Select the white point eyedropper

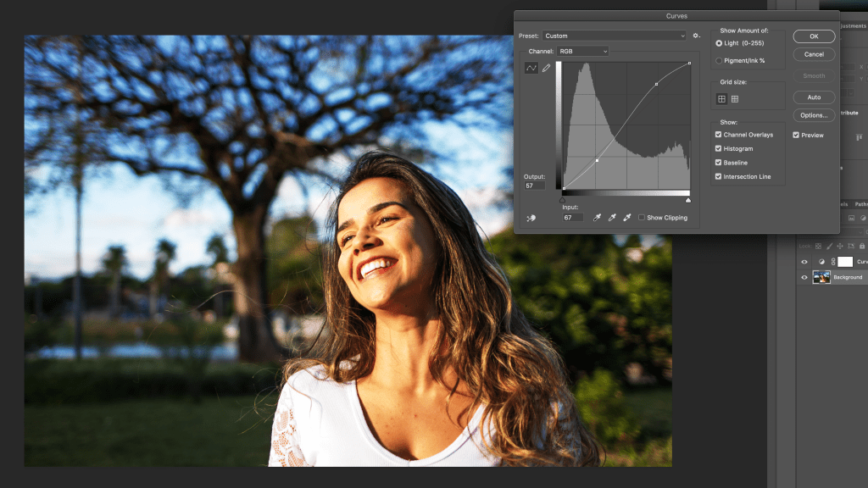[627, 217]
